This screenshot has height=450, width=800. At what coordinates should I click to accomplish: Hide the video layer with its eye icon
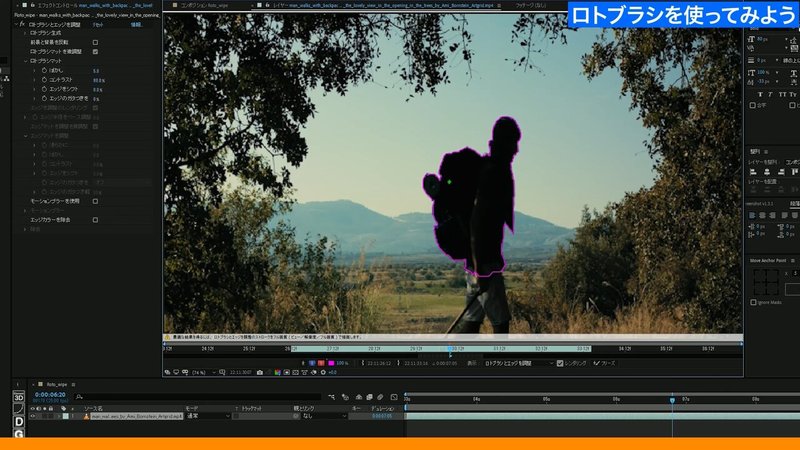click(33, 416)
